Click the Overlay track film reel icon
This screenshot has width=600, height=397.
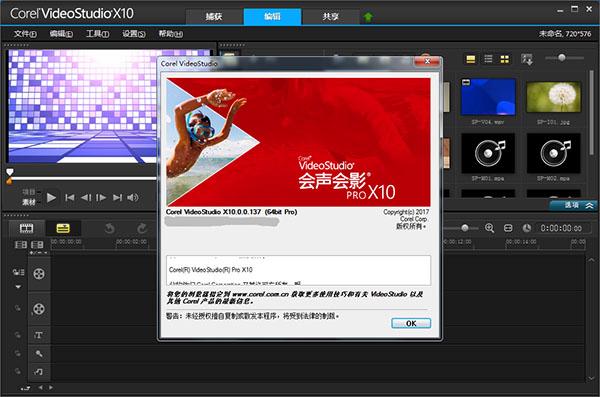point(39,309)
